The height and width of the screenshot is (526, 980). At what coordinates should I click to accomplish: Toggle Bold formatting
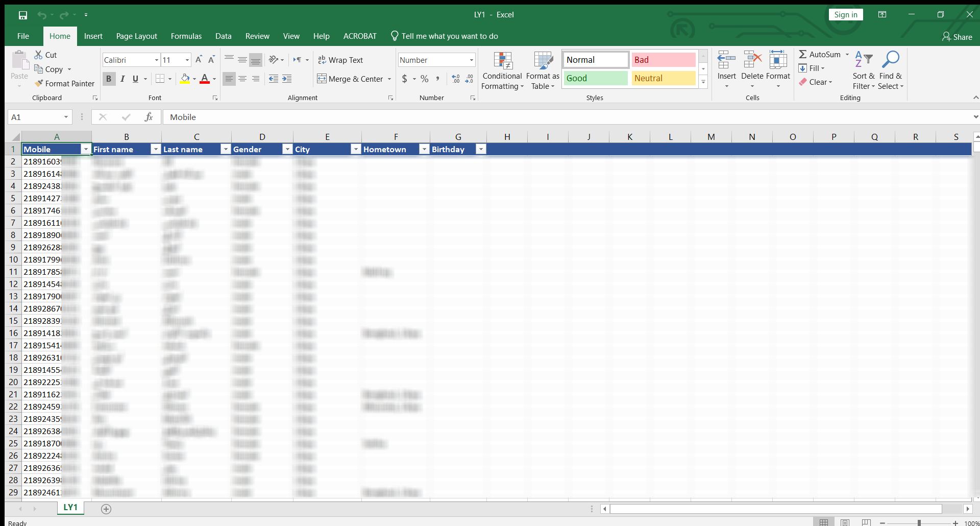coord(108,79)
